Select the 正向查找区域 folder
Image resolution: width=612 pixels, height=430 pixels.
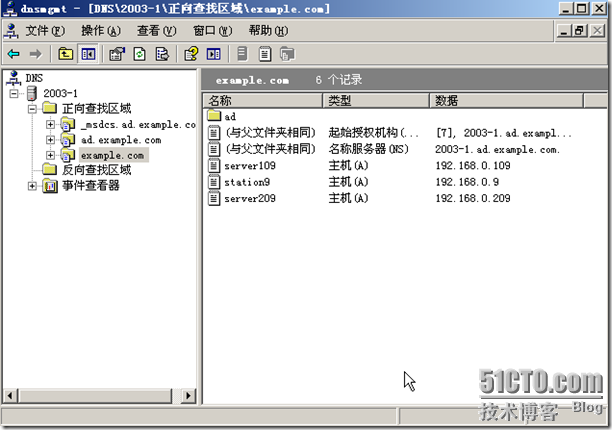(x=96, y=108)
